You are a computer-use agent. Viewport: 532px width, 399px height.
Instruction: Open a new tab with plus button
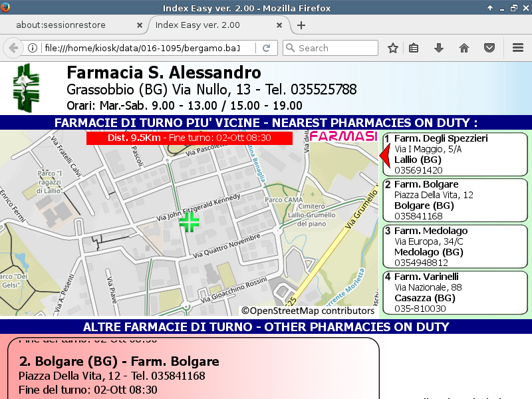tap(301, 25)
